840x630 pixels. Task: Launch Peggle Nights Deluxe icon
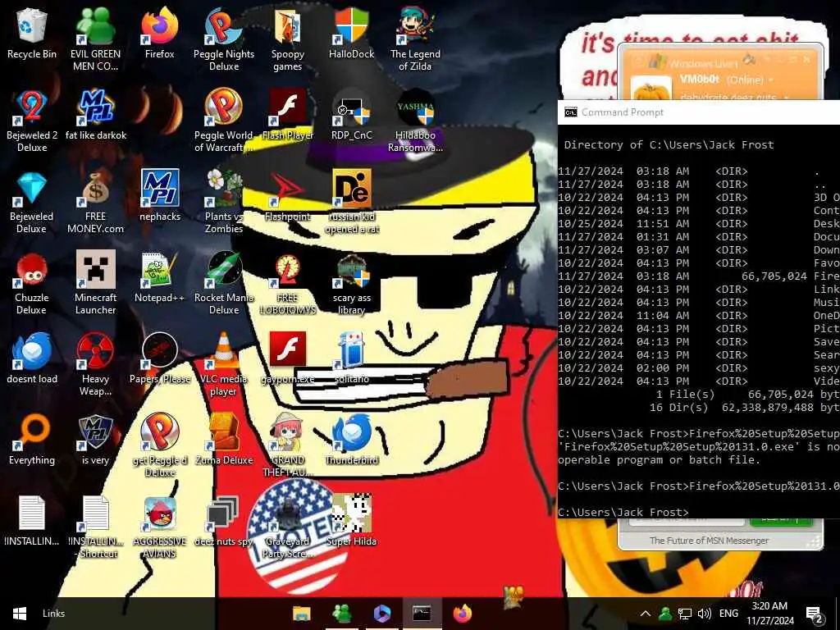224,39
